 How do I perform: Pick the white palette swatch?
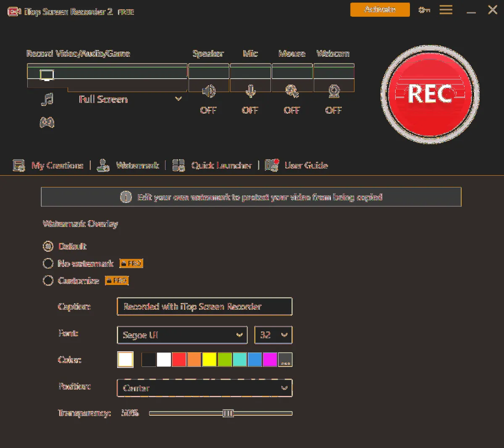click(x=164, y=360)
